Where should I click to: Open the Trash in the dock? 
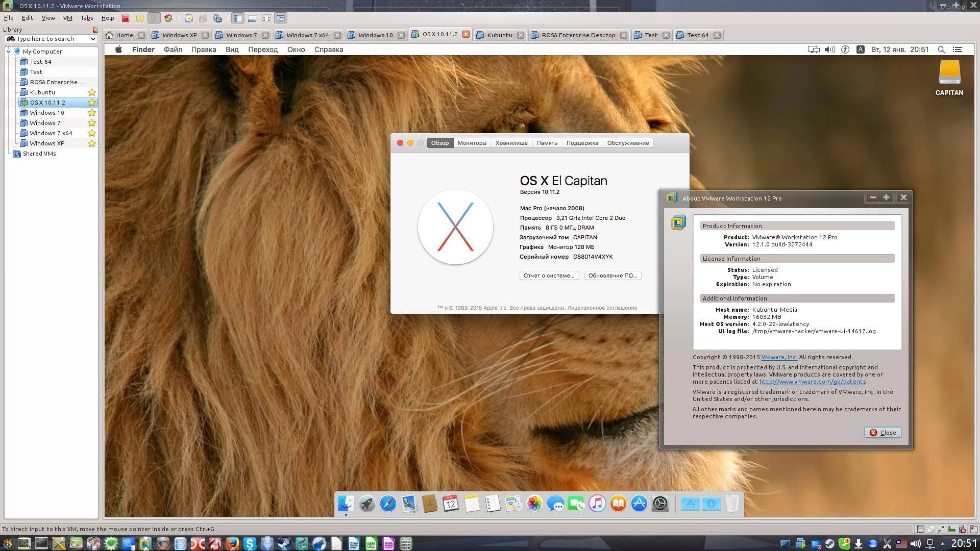click(x=732, y=504)
